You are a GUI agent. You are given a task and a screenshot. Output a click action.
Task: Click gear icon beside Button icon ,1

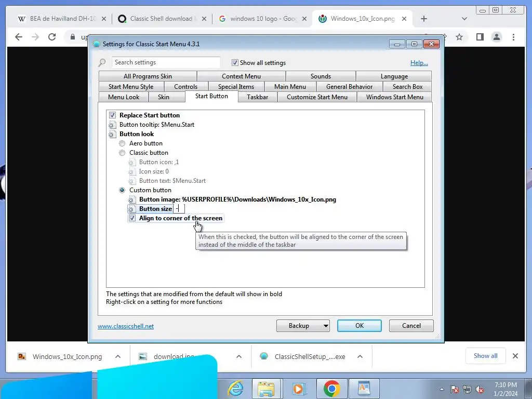(132, 162)
